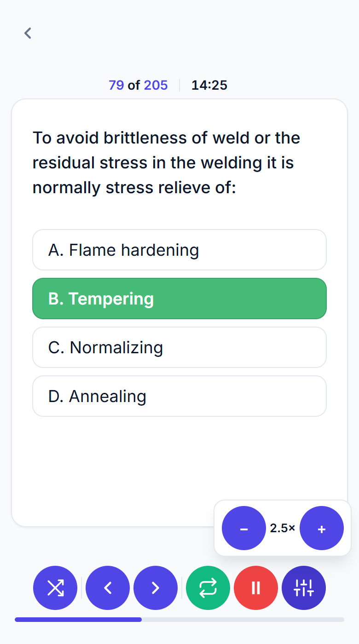The width and height of the screenshot is (359, 644).
Task: Click the quiz progress bar
Action: 179,620
